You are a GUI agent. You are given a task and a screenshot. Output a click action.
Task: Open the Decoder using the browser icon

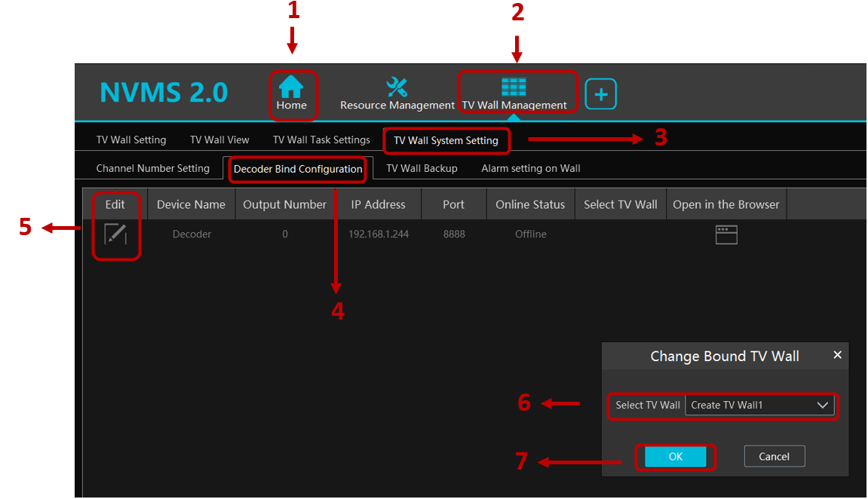725,234
